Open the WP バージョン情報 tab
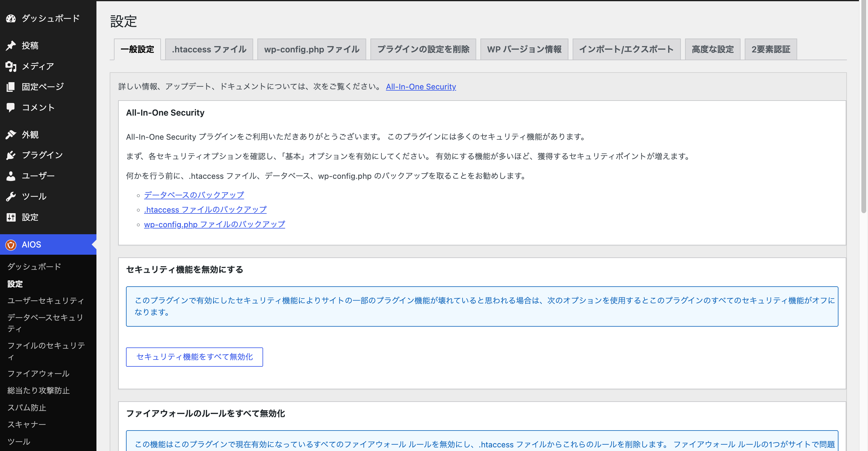 tap(524, 49)
